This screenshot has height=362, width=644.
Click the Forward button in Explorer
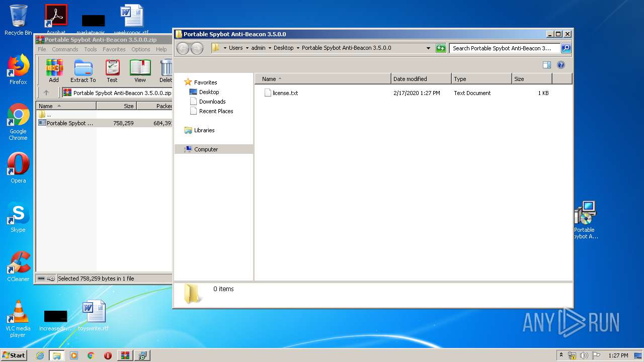click(x=197, y=48)
